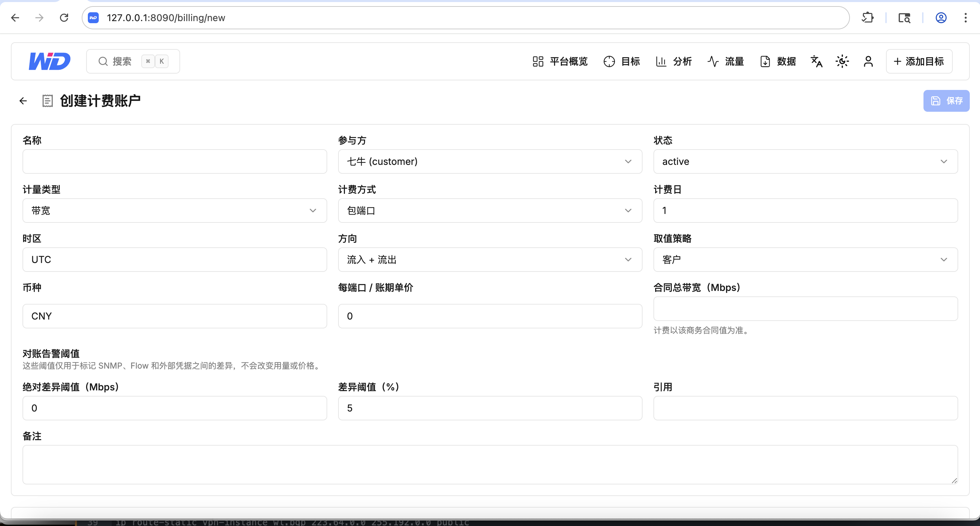Expand the 取值策略 dropdown
Screen dimensions: 980x526
coord(805,260)
